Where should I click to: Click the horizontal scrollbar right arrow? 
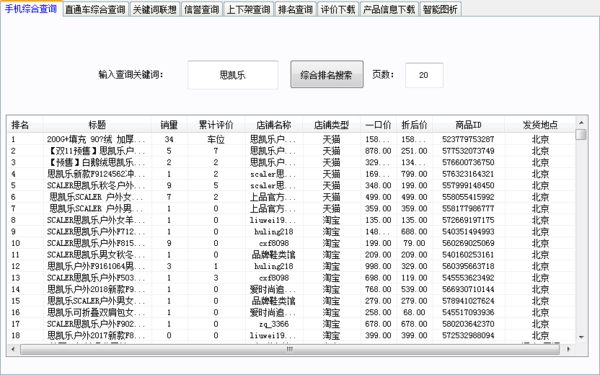pos(569,349)
